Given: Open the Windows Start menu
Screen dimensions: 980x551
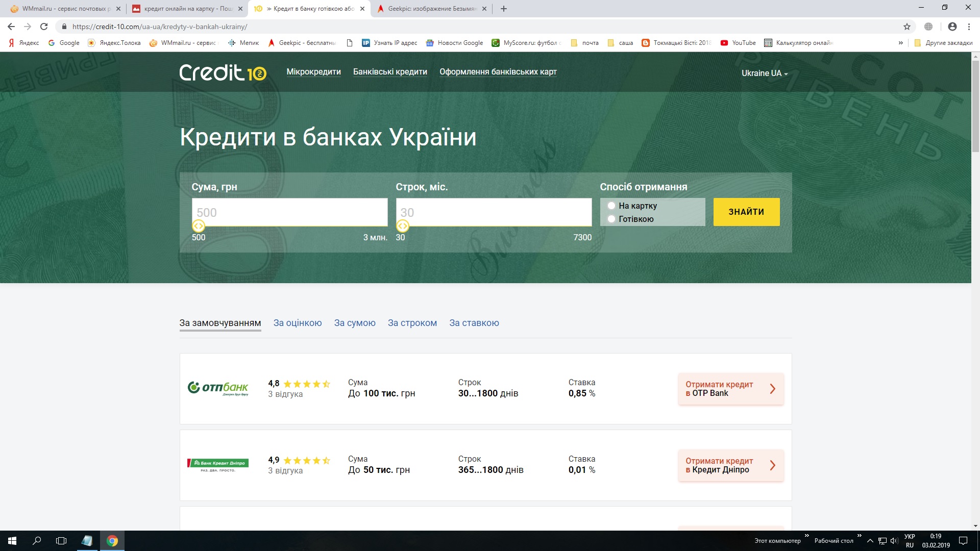Looking at the screenshot, I should (12, 541).
